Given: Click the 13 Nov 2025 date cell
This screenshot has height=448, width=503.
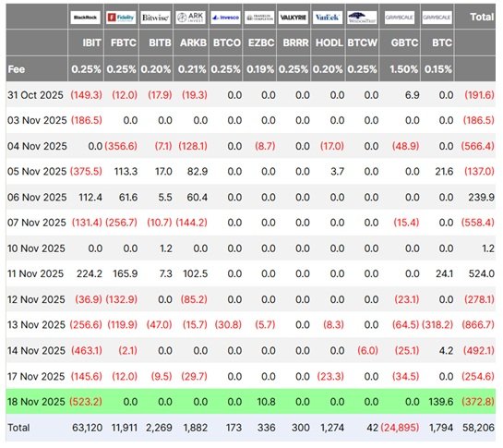Looking at the screenshot, I should pos(36,324).
